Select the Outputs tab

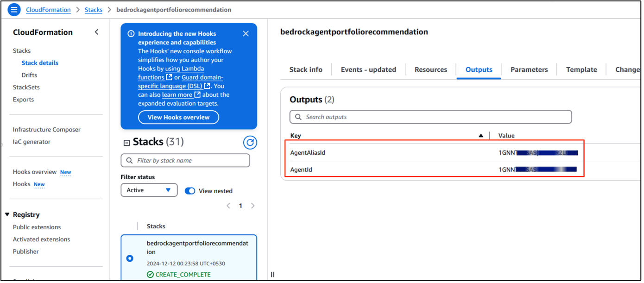click(x=479, y=69)
